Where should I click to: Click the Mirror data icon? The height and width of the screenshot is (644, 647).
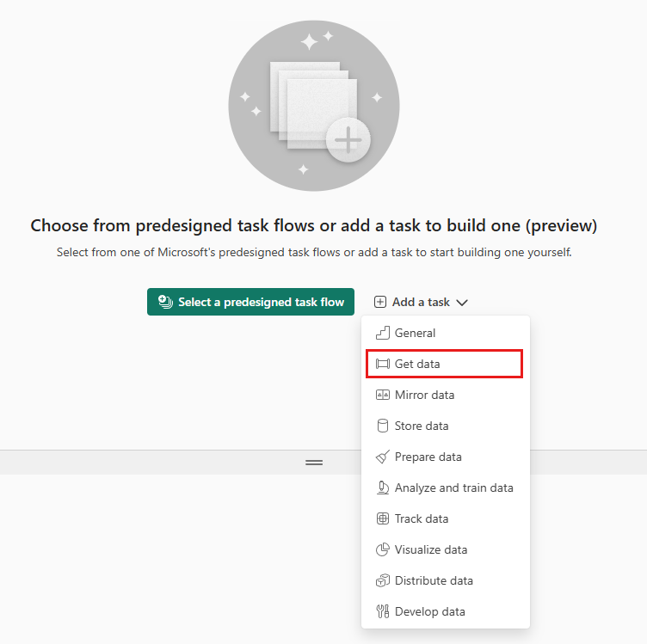[383, 395]
